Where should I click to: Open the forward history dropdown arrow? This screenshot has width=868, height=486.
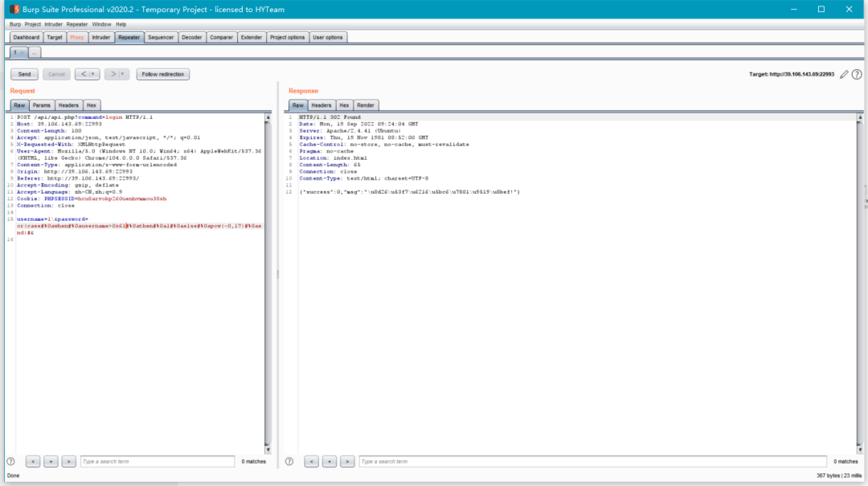[x=123, y=74]
